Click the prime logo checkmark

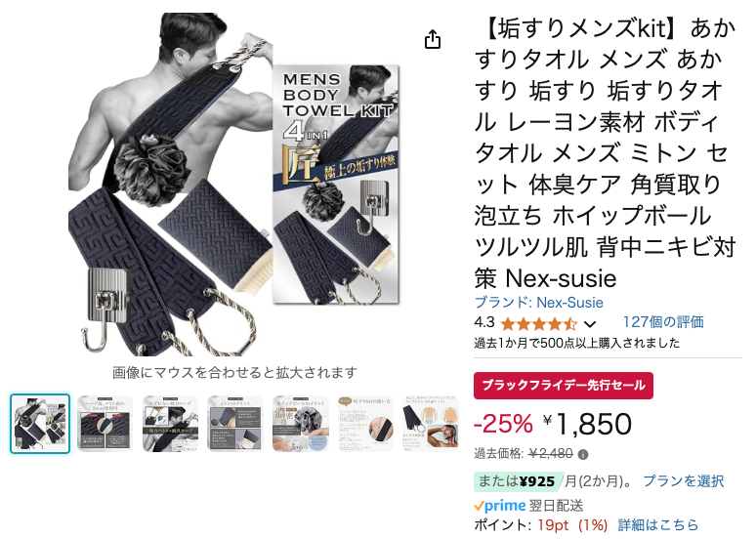pos(479,506)
